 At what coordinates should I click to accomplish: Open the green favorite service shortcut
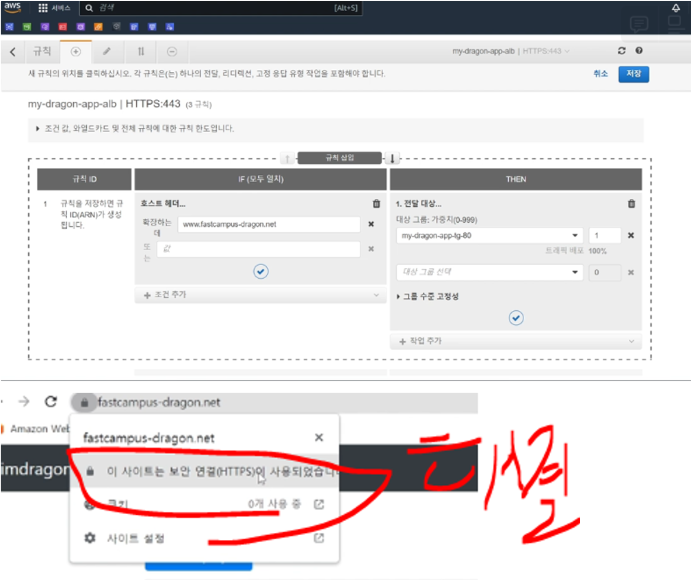pos(27,27)
